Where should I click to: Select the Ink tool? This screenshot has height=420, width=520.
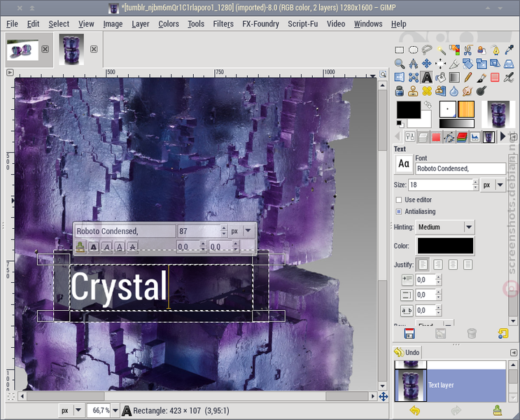coord(400,91)
